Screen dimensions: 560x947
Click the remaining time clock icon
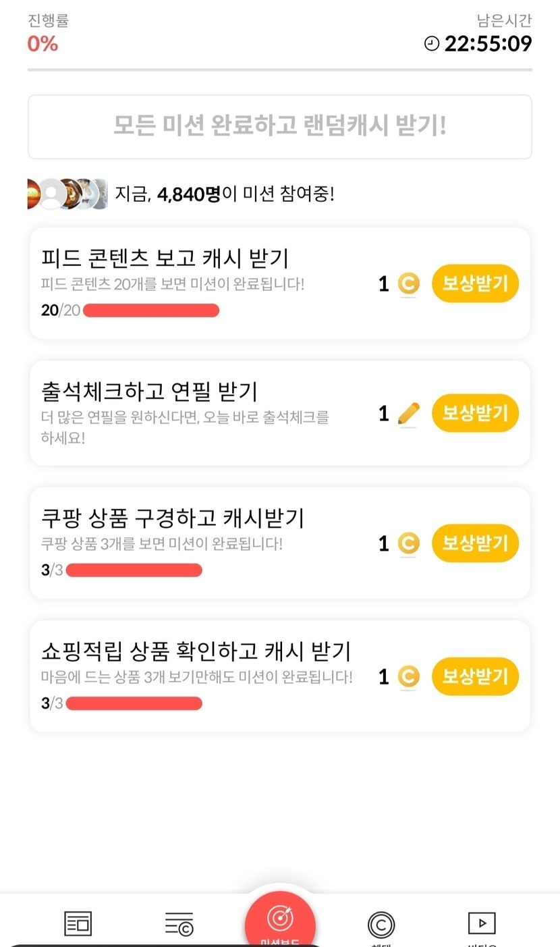pyautogui.click(x=431, y=44)
